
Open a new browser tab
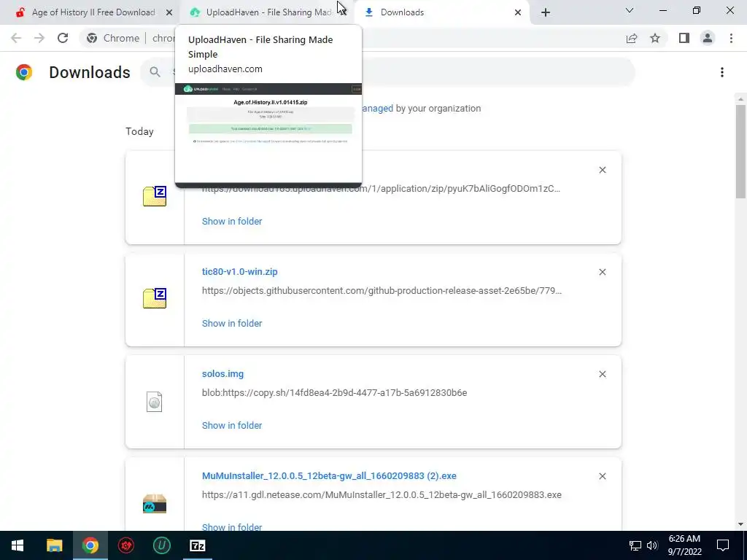coord(546,12)
